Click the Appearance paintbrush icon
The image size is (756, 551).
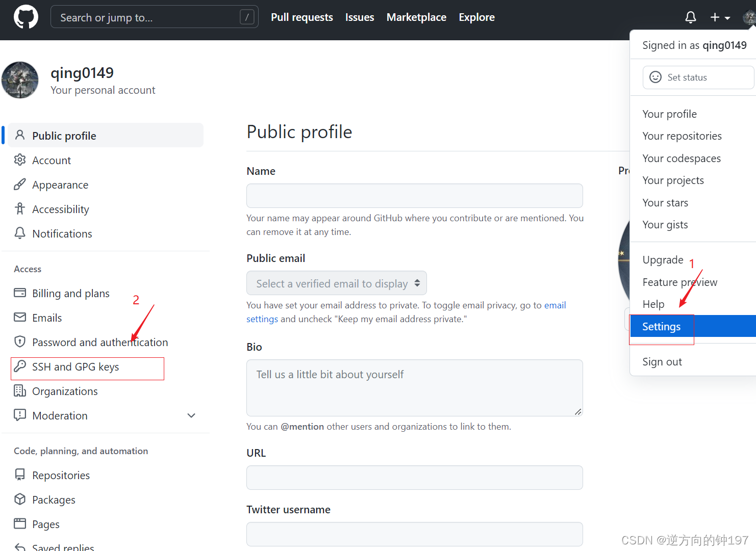pyautogui.click(x=20, y=185)
